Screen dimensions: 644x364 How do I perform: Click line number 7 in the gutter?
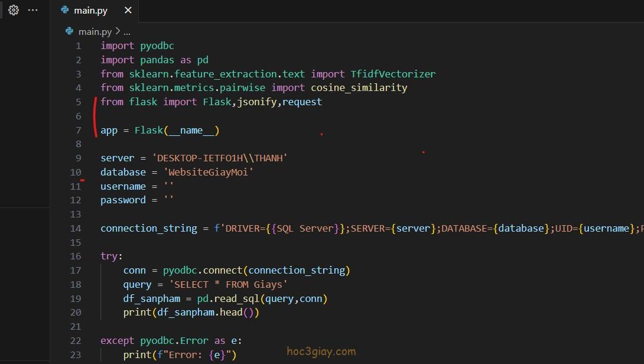78,131
